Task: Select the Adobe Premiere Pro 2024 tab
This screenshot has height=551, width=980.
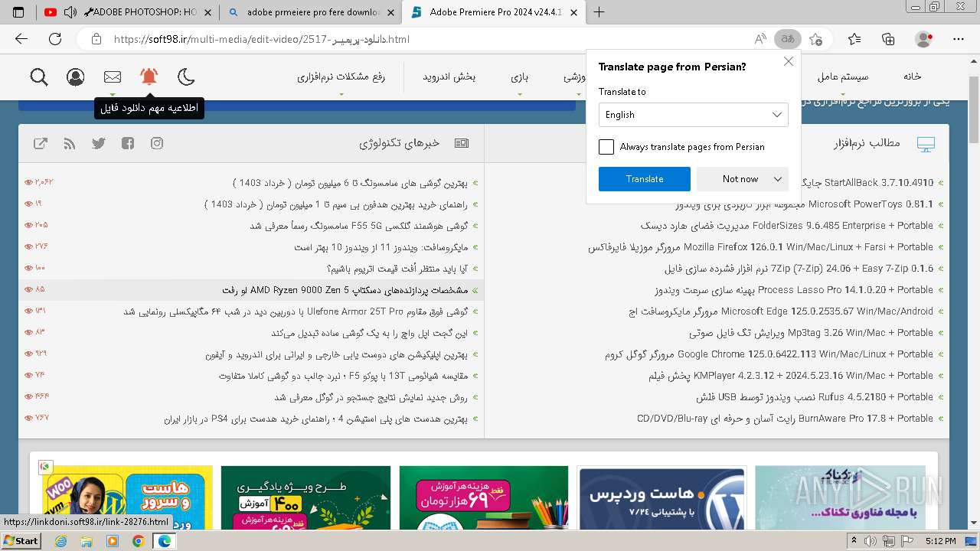Action: coord(495,12)
